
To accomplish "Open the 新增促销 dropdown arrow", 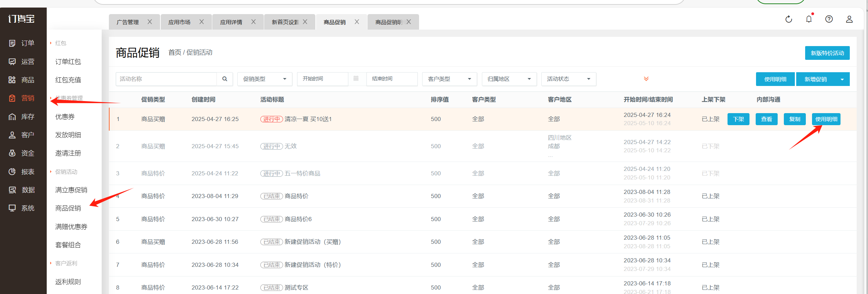I will pos(842,79).
